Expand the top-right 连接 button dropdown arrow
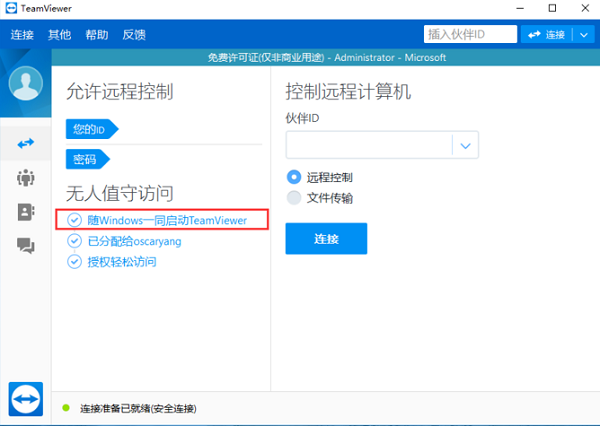 (585, 35)
